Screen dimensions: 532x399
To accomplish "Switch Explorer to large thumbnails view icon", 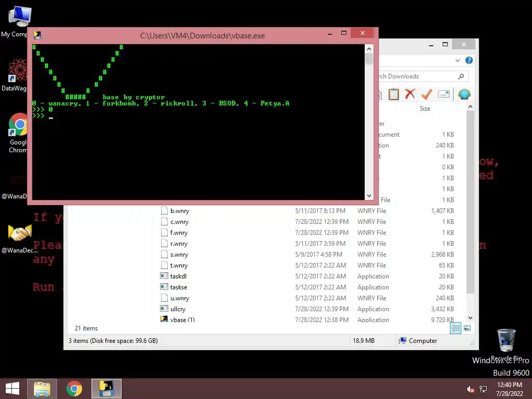I will point(467,328).
